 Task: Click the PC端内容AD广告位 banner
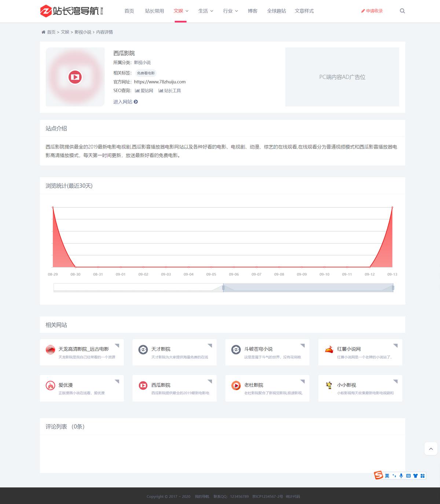342,77
